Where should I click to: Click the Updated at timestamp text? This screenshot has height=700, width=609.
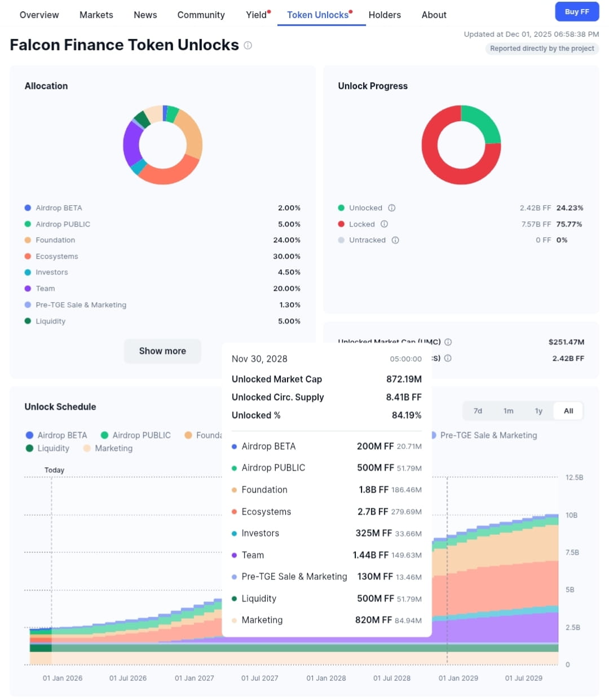tap(531, 34)
